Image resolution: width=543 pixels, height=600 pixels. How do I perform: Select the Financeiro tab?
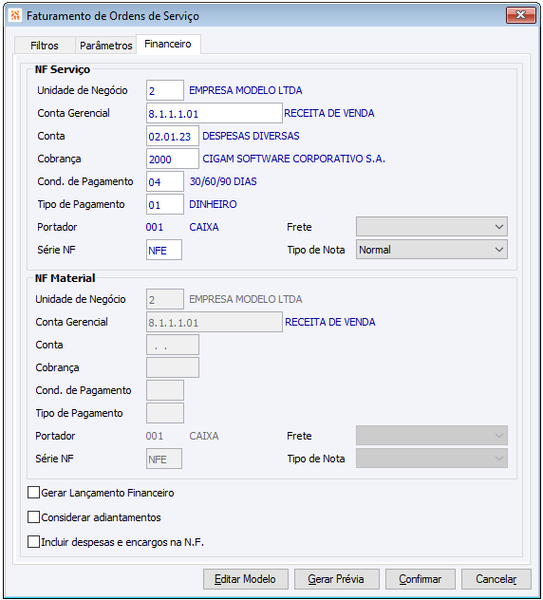click(x=168, y=44)
